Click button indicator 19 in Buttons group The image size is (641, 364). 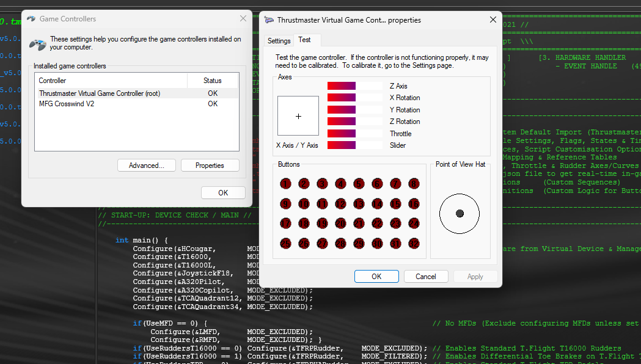[322, 224]
